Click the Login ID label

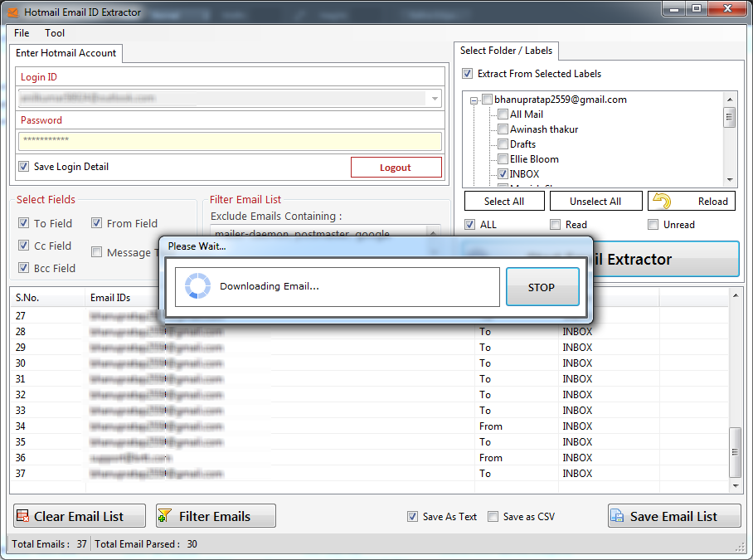[38, 77]
